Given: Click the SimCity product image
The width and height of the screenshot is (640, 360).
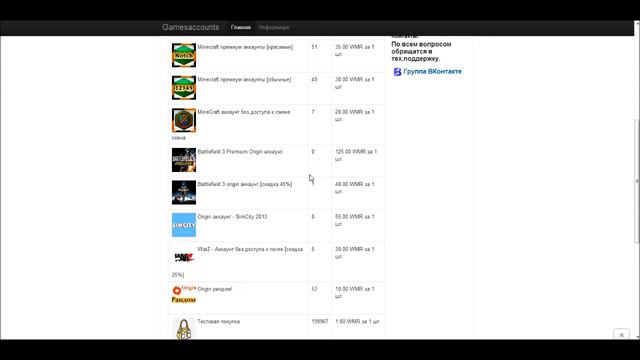Looking at the screenshot, I should tap(184, 225).
